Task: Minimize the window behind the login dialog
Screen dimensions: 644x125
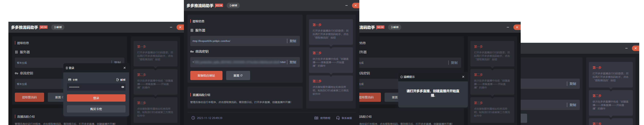Action: click(x=171, y=27)
